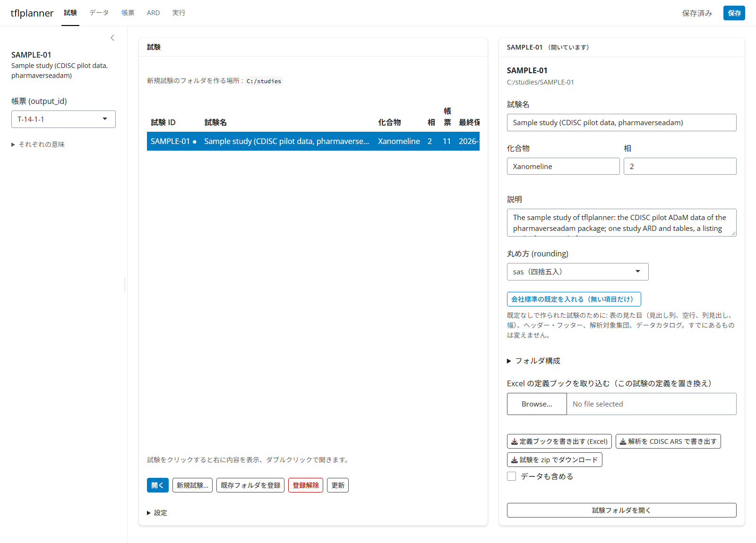The image size is (756, 543).
Task: Edit the 試験名 input field
Action: tap(622, 123)
